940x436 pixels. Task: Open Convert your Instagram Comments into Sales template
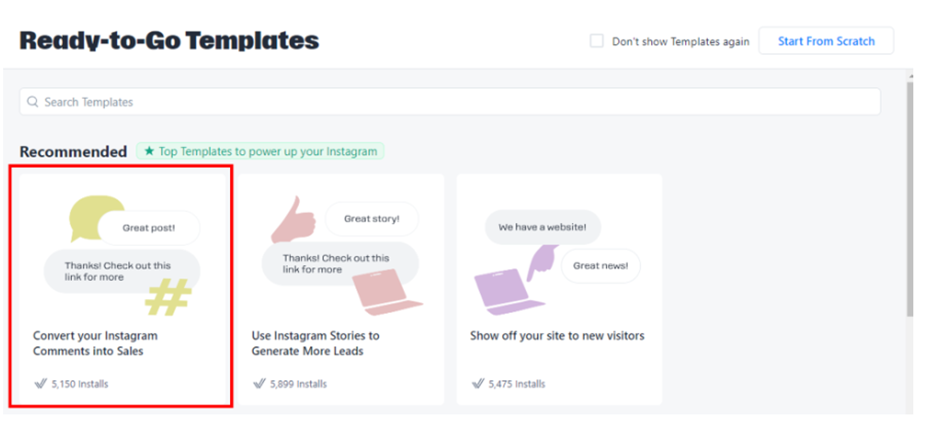pyautogui.click(x=95, y=343)
